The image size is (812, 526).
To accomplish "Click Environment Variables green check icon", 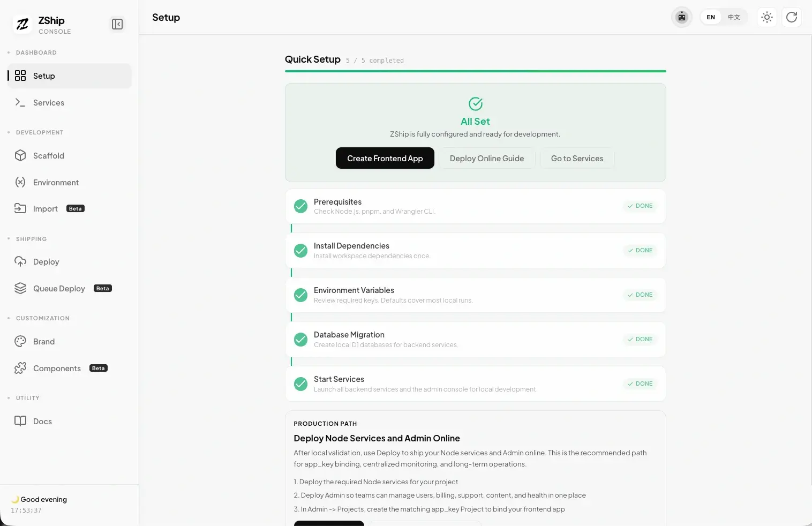I will [301, 295].
